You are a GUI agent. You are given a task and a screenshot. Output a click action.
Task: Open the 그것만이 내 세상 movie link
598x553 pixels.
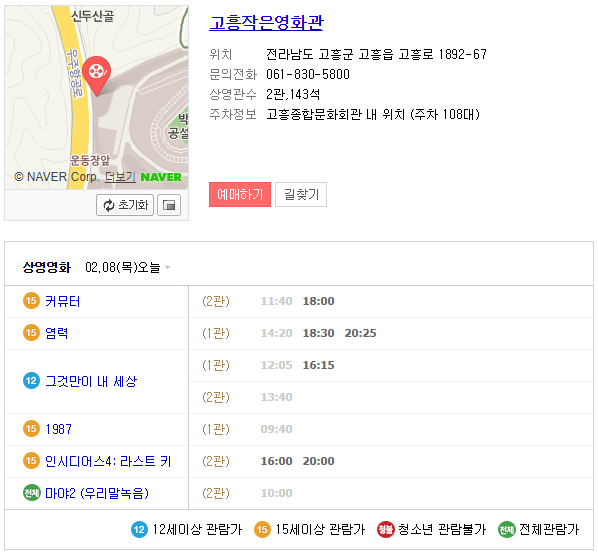(x=91, y=381)
